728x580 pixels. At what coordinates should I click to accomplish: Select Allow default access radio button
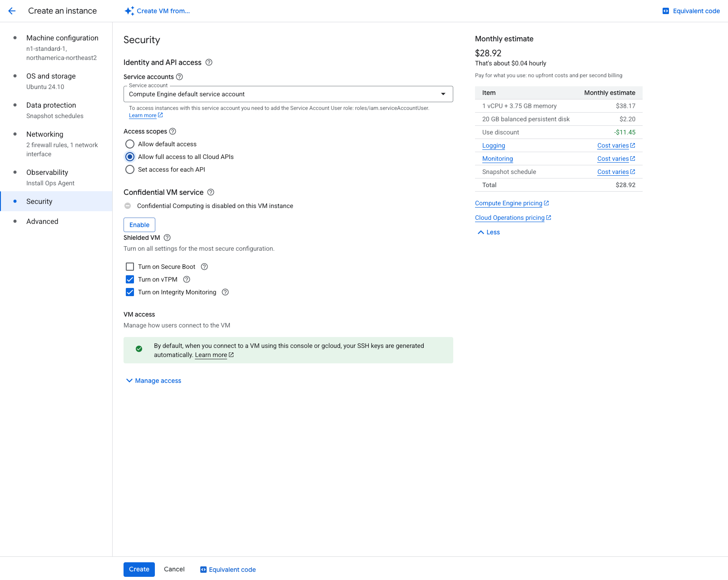click(130, 144)
